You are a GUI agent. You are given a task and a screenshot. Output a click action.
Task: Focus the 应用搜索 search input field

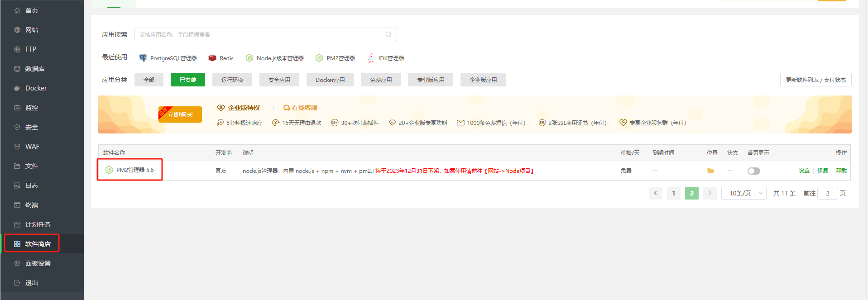(x=265, y=34)
